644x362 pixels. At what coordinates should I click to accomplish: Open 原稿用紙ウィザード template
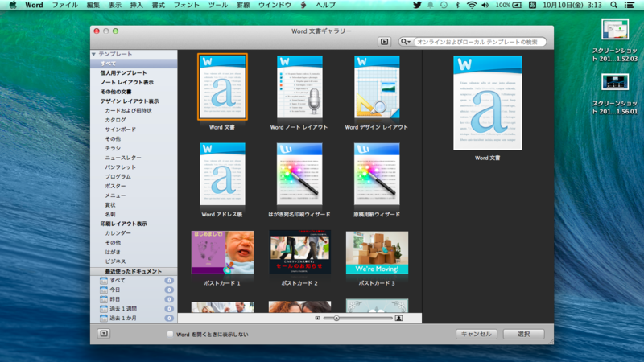click(x=377, y=174)
